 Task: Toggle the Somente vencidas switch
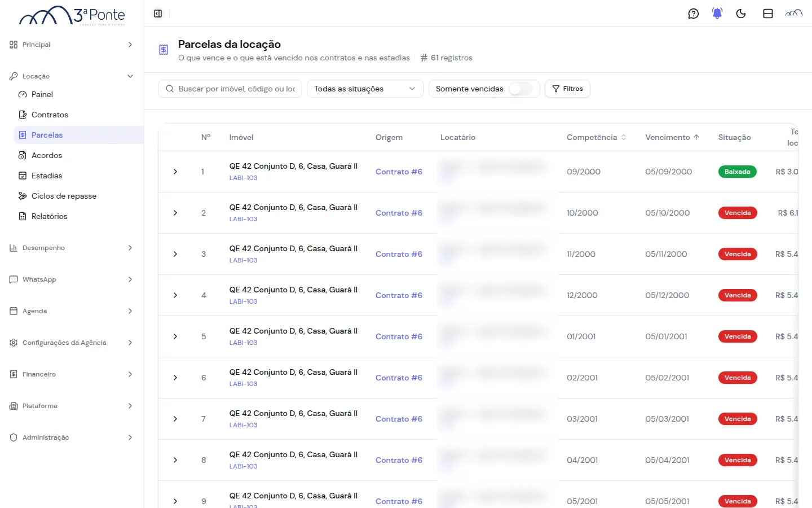pyautogui.click(x=520, y=89)
